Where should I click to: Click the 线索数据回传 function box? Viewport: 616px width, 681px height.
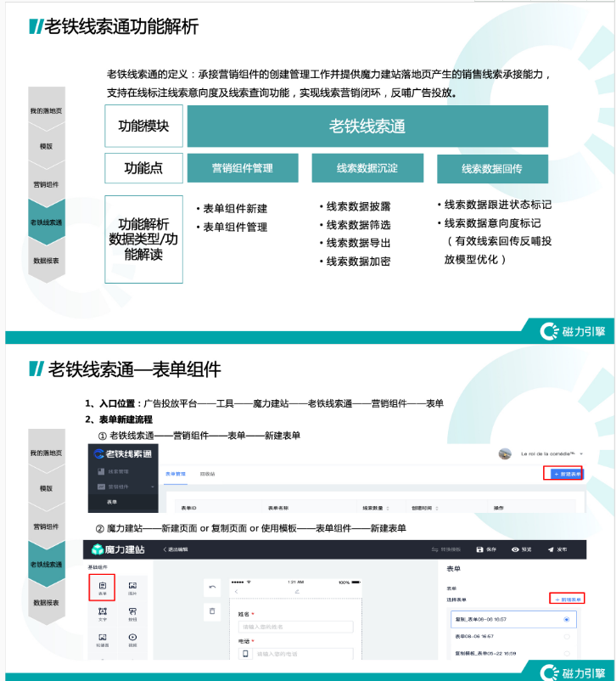pos(492,169)
